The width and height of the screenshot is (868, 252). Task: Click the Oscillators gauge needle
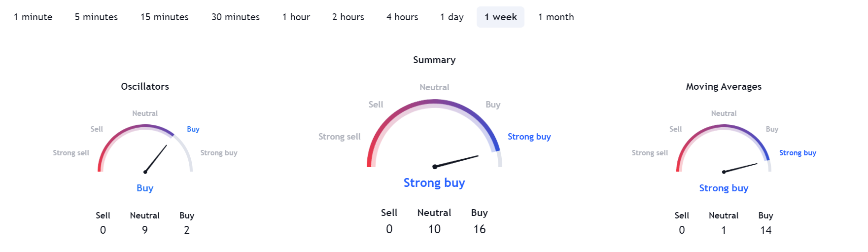coord(156,159)
